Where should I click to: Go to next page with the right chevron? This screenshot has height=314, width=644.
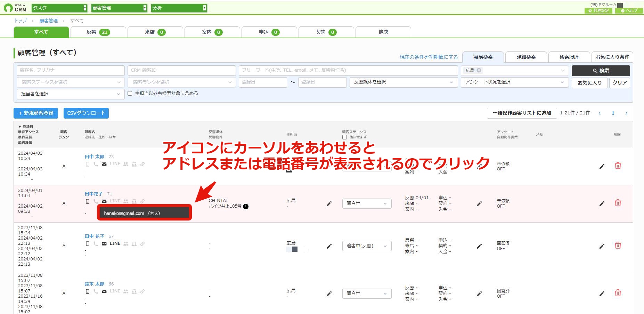click(626, 113)
